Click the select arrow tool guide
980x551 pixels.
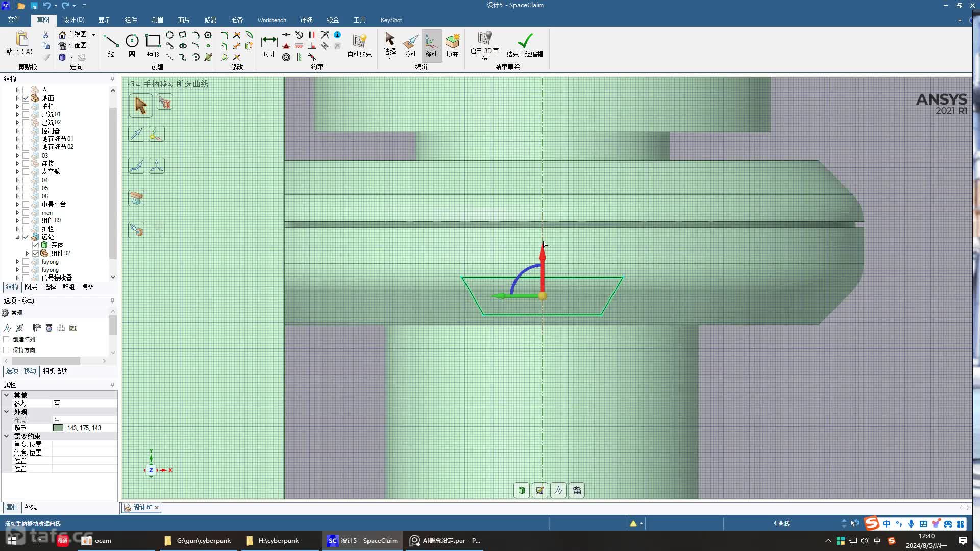pyautogui.click(x=140, y=106)
